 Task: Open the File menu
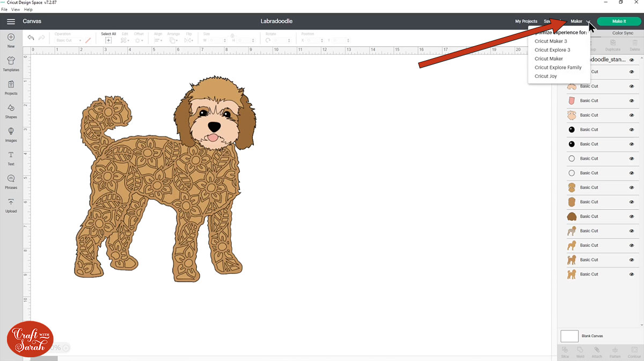point(4,10)
